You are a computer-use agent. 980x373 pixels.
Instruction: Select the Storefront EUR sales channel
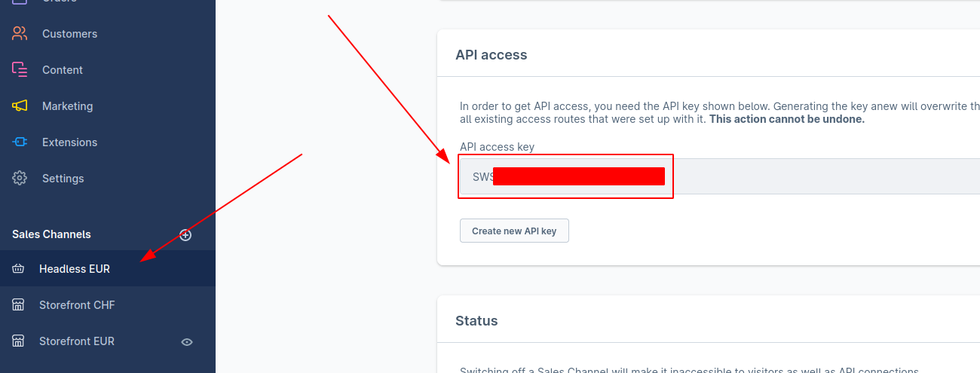tap(108, 341)
